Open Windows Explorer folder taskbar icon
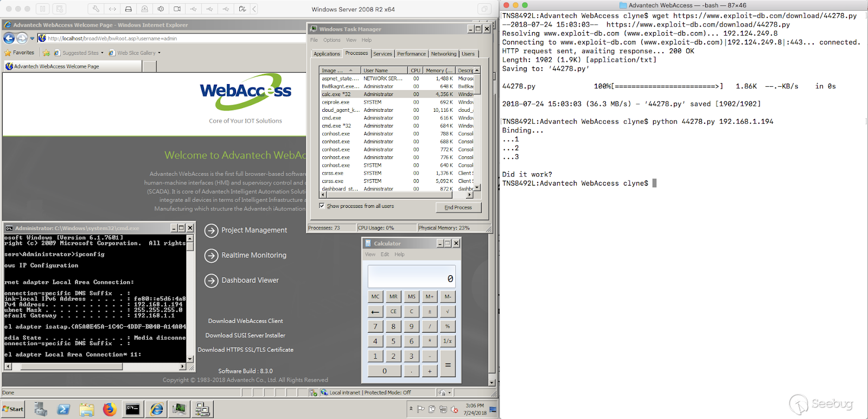Screen dimensions: 868x419 click(x=87, y=409)
